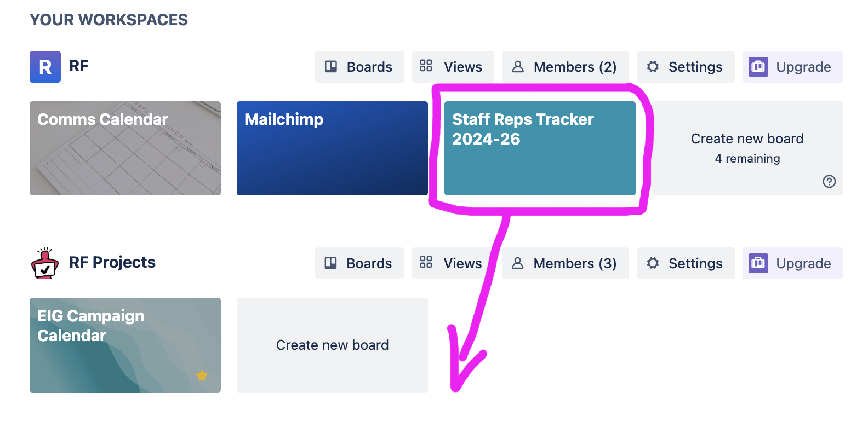Click the Boards book icon in the RF workspace row

pyautogui.click(x=330, y=66)
